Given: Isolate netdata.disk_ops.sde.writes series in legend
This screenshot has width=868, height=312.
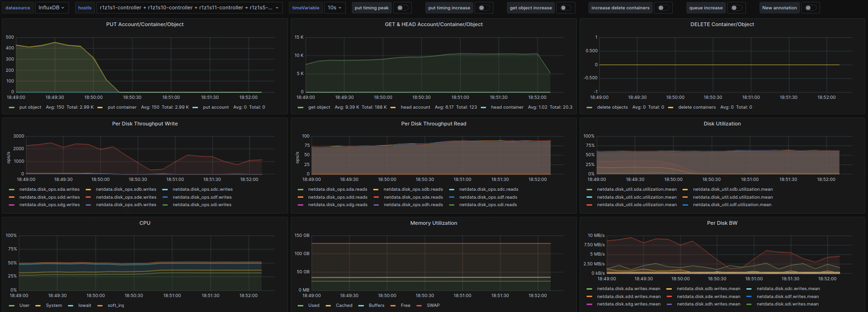Looking at the screenshot, I should tap(126, 197).
